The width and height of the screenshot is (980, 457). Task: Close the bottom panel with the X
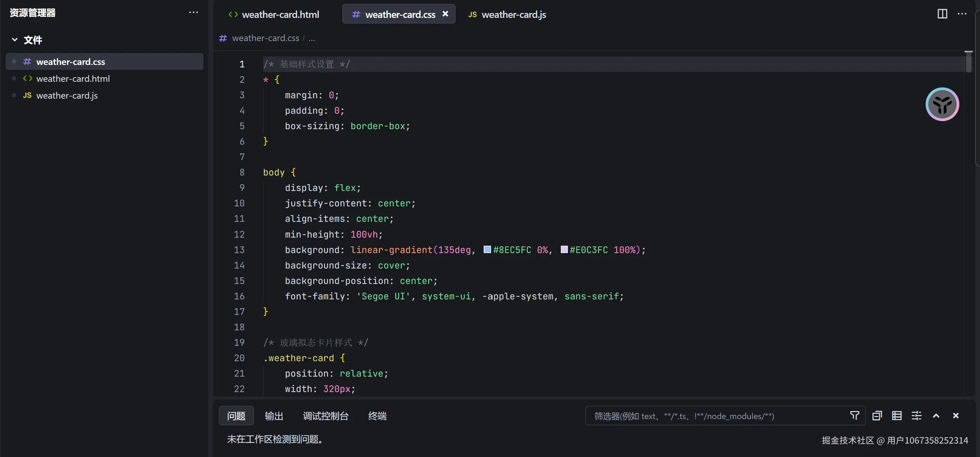coord(956,416)
